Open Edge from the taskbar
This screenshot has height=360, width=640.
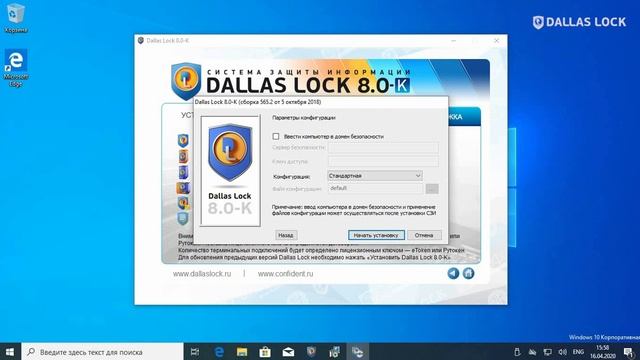(219, 352)
